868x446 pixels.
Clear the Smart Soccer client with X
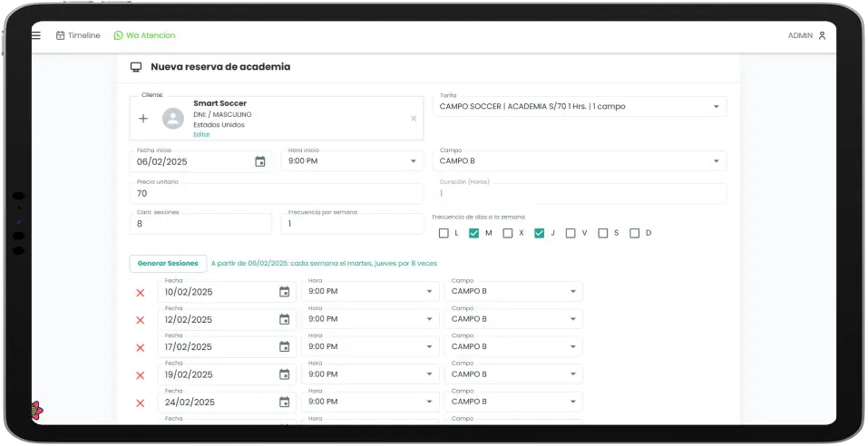click(414, 119)
